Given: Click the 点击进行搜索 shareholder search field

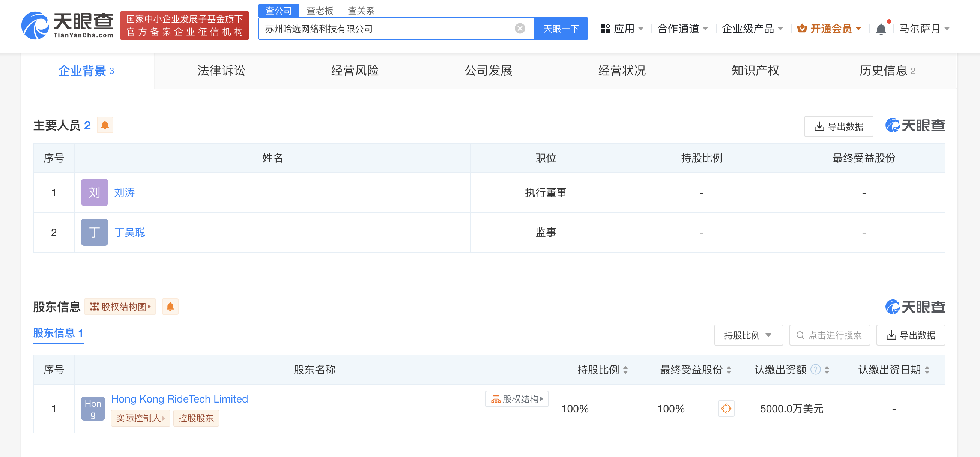Looking at the screenshot, I should [829, 335].
